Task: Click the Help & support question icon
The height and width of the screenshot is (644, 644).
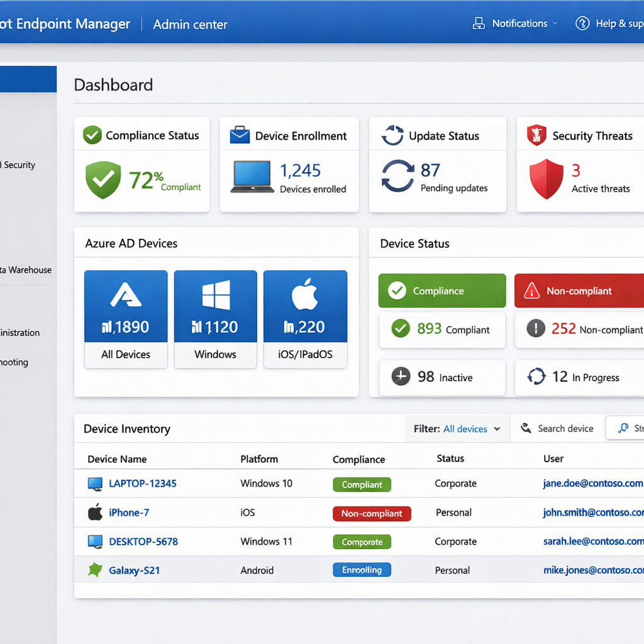Action: [x=582, y=23]
